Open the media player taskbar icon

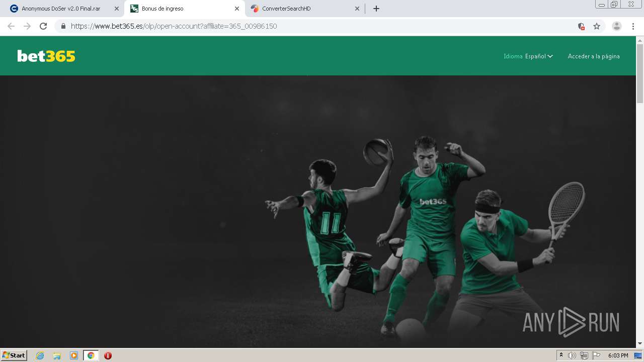[74, 355]
